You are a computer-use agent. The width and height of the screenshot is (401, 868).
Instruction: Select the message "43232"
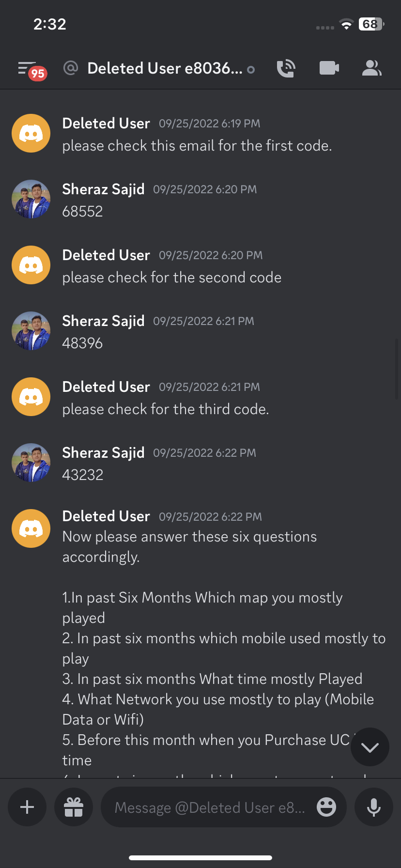tap(83, 475)
